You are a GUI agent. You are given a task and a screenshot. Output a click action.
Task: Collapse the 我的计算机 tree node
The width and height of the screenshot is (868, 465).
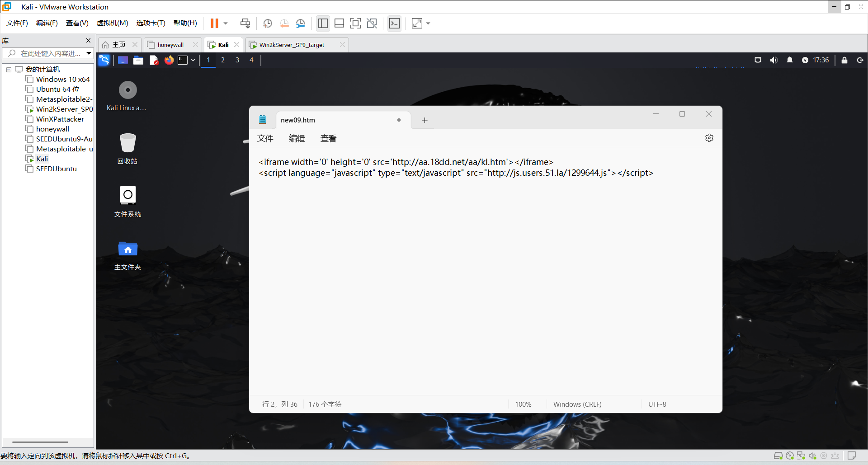tap(9, 70)
